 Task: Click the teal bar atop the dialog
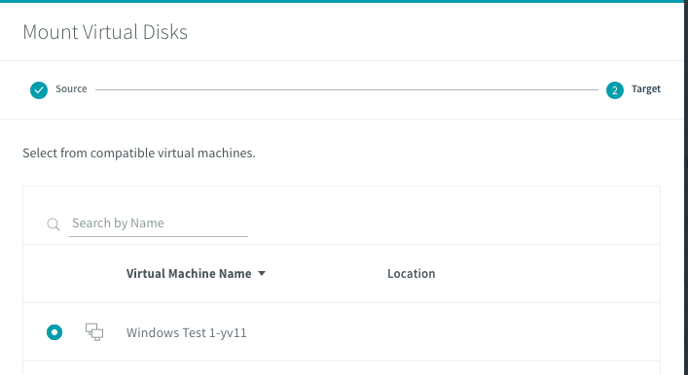click(x=344, y=1)
